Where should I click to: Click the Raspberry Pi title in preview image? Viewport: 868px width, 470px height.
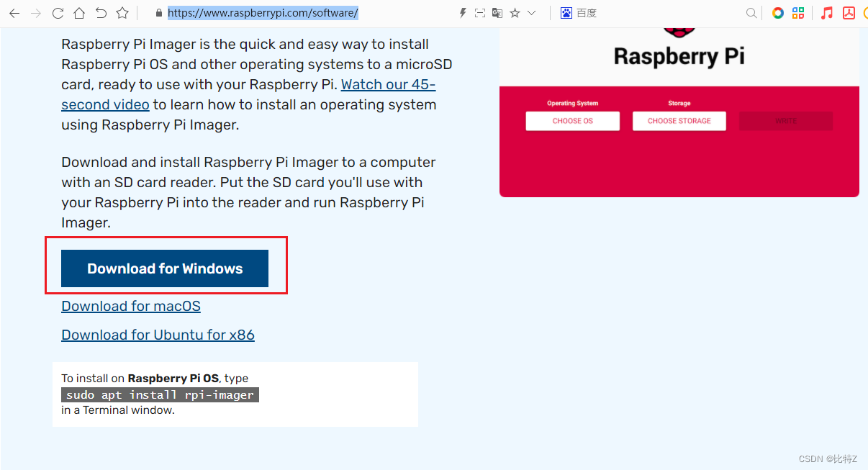(x=679, y=56)
